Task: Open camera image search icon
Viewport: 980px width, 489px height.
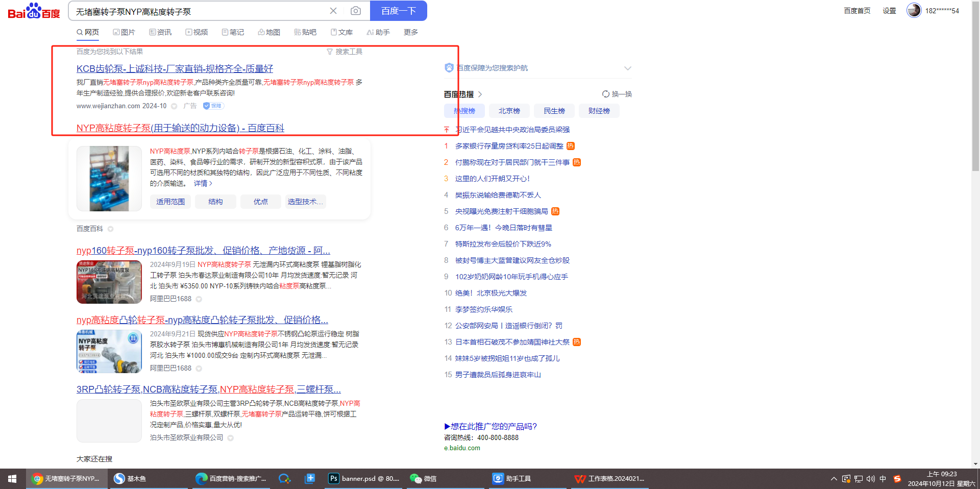Action: coord(356,11)
